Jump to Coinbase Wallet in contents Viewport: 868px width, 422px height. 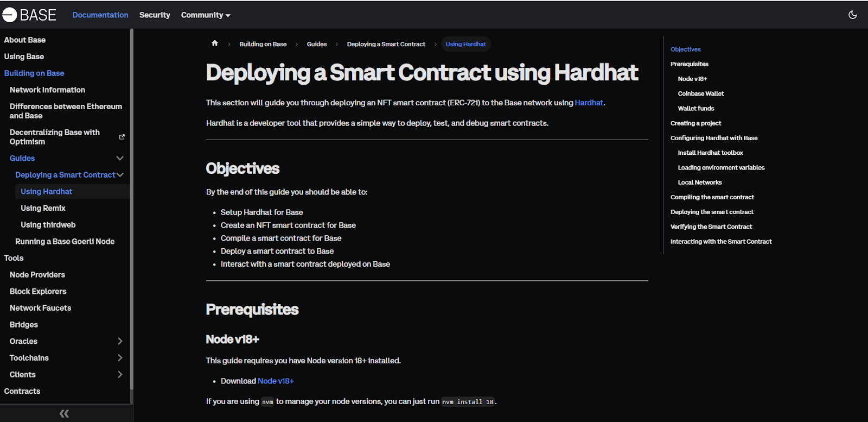pyautogui.click(x=701, y=93)
